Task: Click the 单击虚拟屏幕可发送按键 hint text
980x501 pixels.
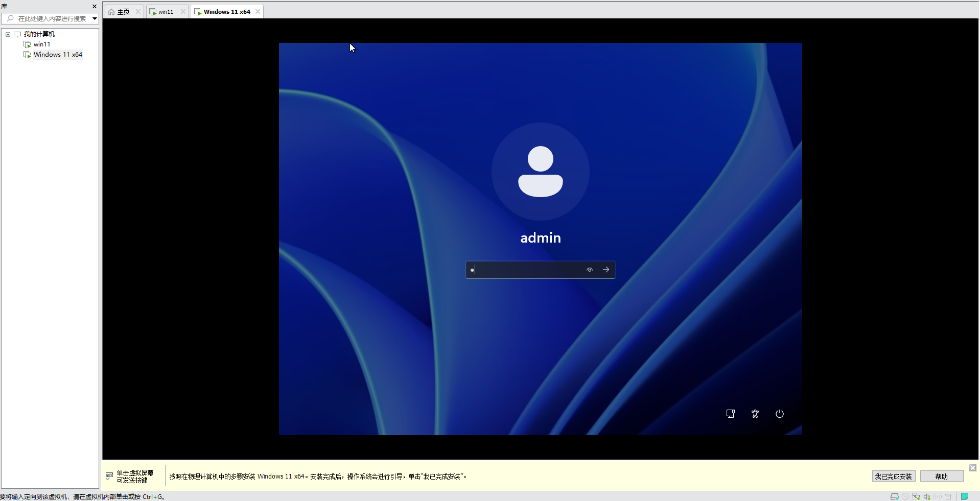Action: (x=135, y=476)
